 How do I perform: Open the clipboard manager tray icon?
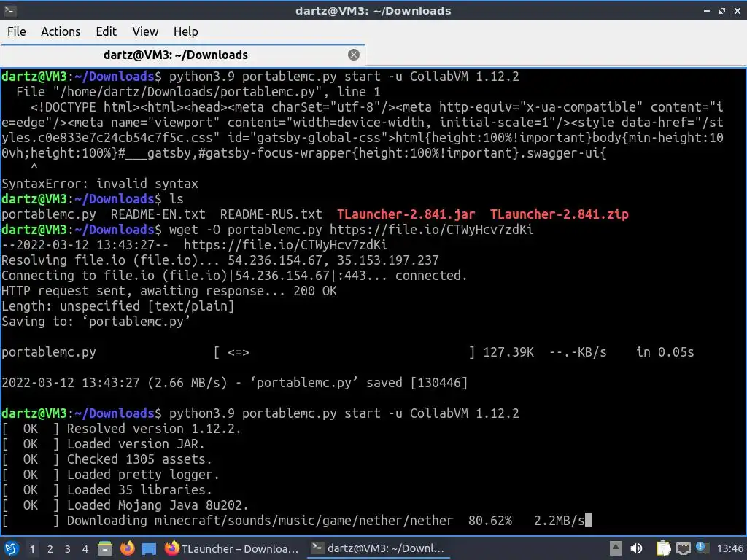coord(663,548)
